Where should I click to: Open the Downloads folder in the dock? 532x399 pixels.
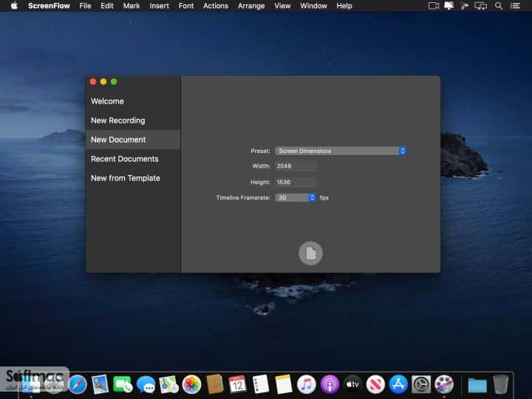[477, 385]
